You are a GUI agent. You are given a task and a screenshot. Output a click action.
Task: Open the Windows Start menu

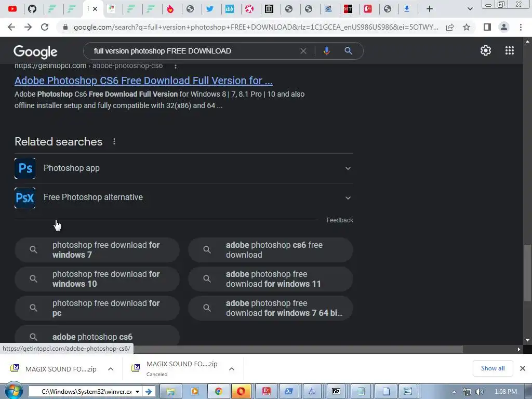(14, 391)
